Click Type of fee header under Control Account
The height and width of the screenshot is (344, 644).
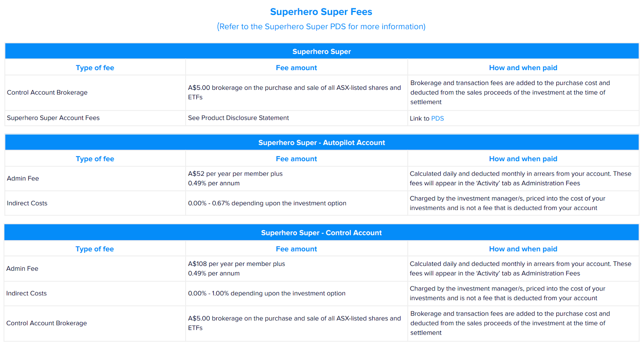(95, 249)
